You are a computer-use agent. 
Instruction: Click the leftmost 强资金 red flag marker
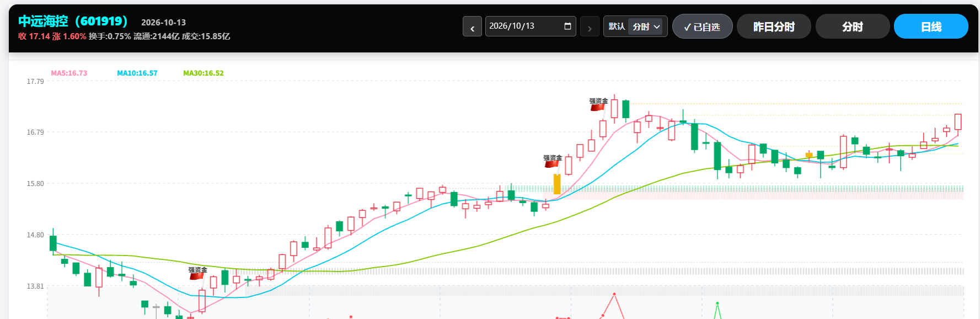[197, 276]
